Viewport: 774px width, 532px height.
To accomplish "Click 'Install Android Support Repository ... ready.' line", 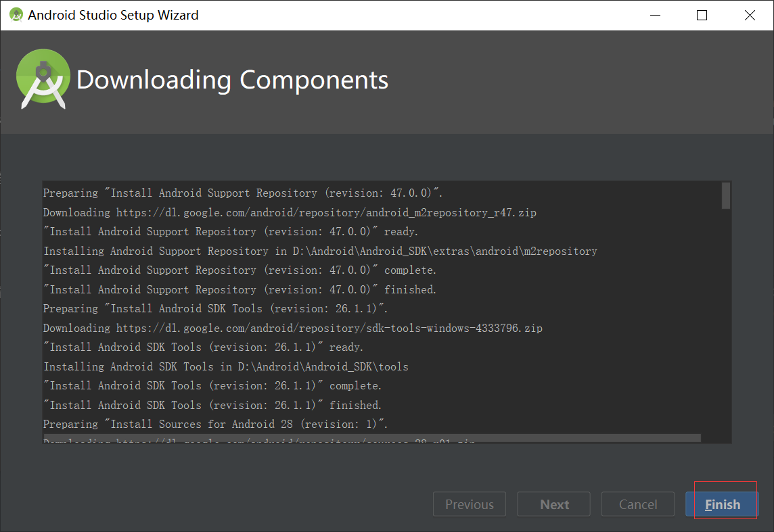I will pyautogui.click(x=231, y=231).
